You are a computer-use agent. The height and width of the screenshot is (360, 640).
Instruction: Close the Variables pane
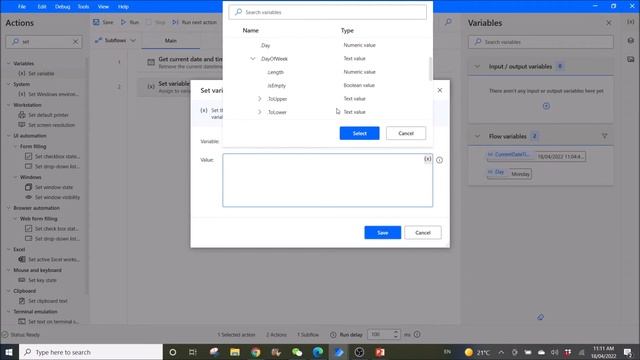tap(609, 23)
